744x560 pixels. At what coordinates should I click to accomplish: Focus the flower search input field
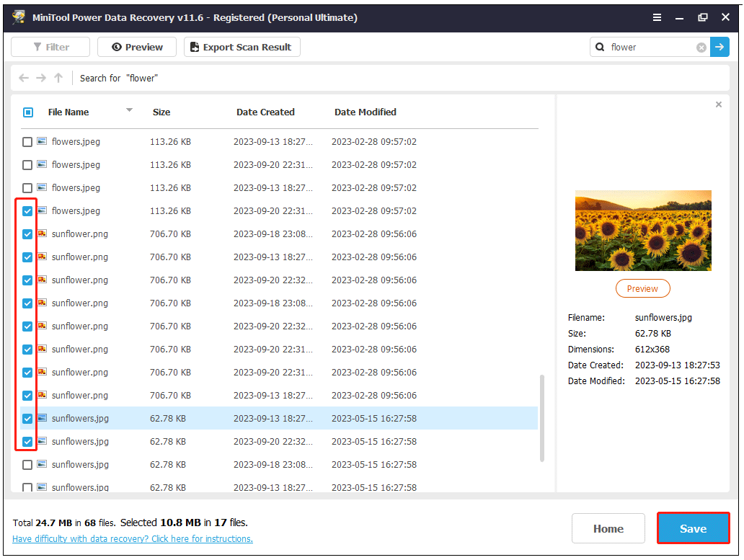tap(652, 47)
